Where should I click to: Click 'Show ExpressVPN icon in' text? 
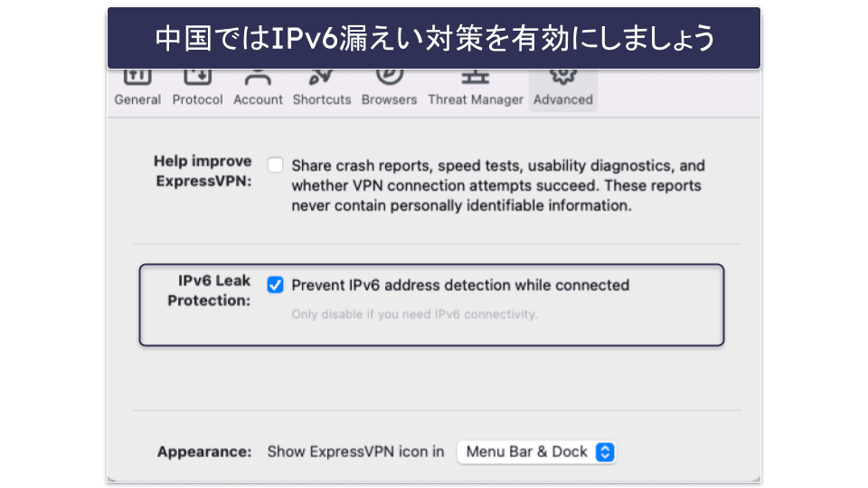356,452
